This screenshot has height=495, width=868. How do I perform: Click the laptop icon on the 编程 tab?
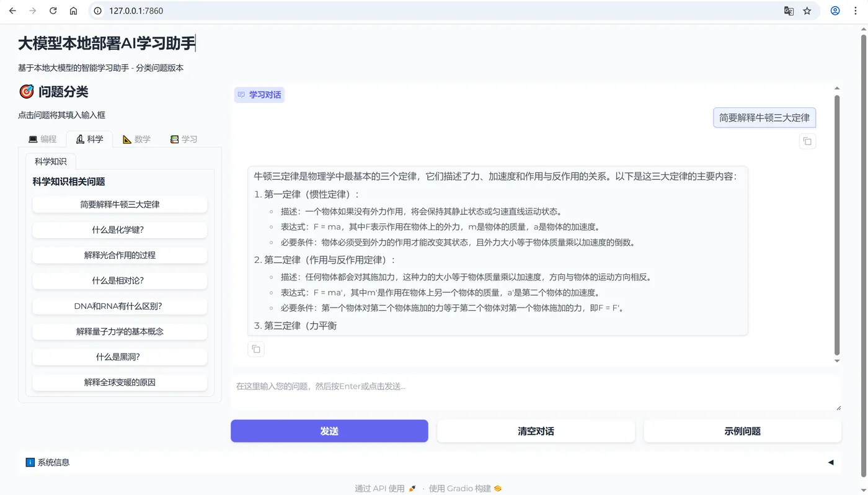click(34, 139)
